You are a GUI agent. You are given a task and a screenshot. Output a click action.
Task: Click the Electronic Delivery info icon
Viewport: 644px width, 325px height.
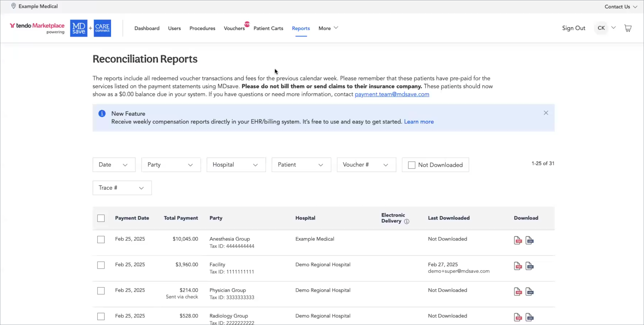click(x=407, y=221)
